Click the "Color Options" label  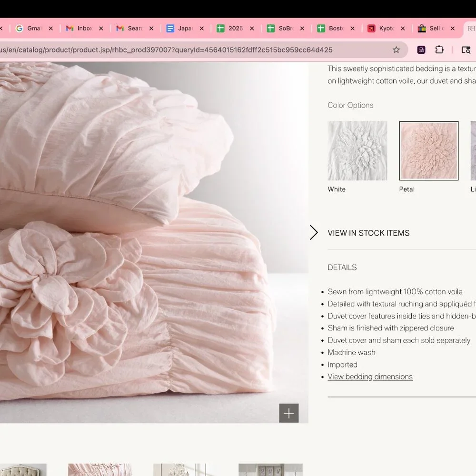(x=350, y=105)
